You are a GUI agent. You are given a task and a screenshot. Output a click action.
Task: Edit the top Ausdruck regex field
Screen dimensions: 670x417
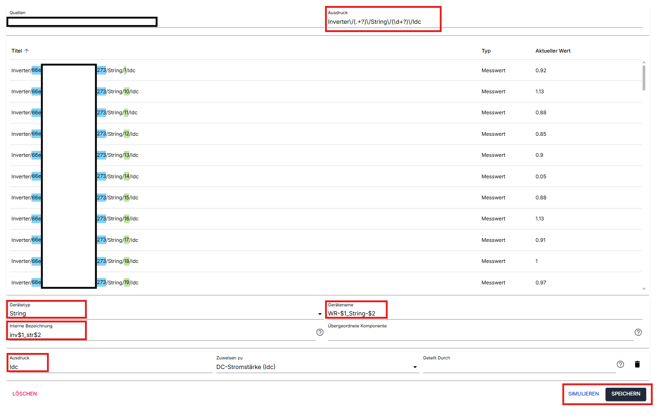[382, 21]
